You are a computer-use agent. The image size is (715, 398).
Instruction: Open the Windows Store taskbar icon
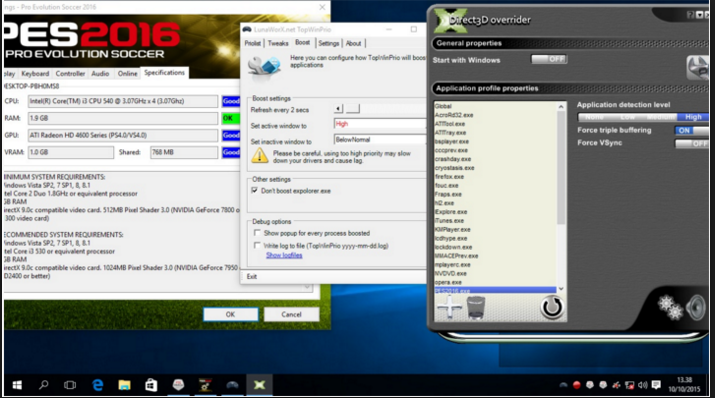[151, 385]
